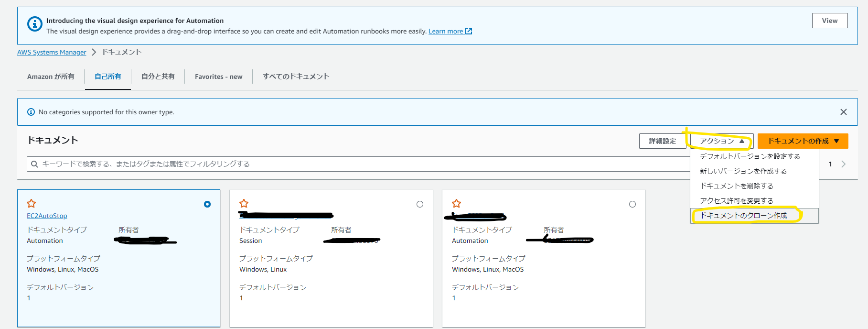Click star icon on the Session document card

coord(244,203)
